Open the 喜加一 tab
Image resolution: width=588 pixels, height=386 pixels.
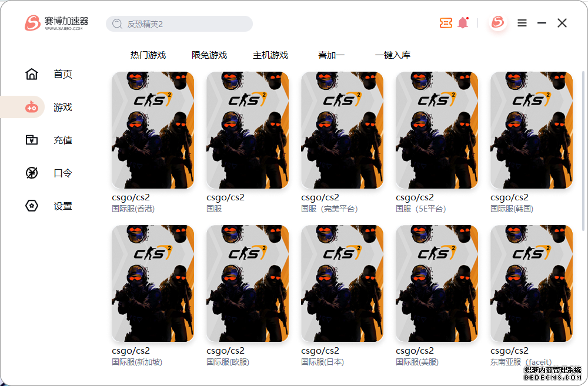[x=331, y=55]
